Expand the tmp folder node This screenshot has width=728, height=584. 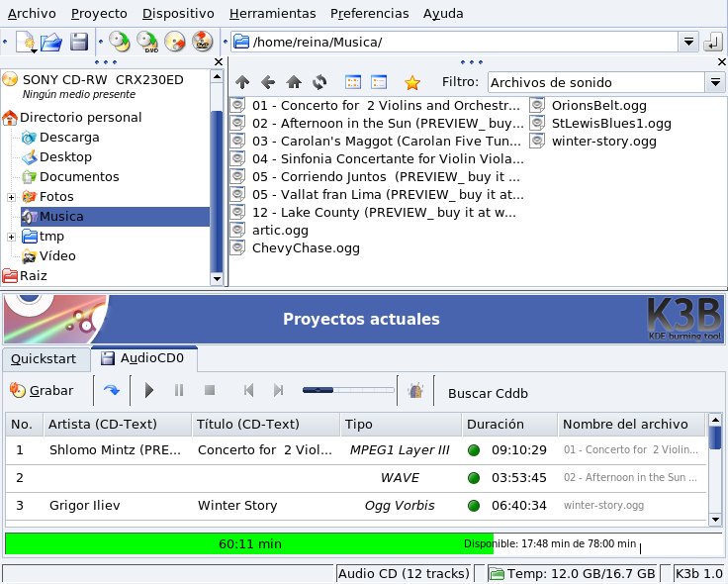tap(11, 237)
